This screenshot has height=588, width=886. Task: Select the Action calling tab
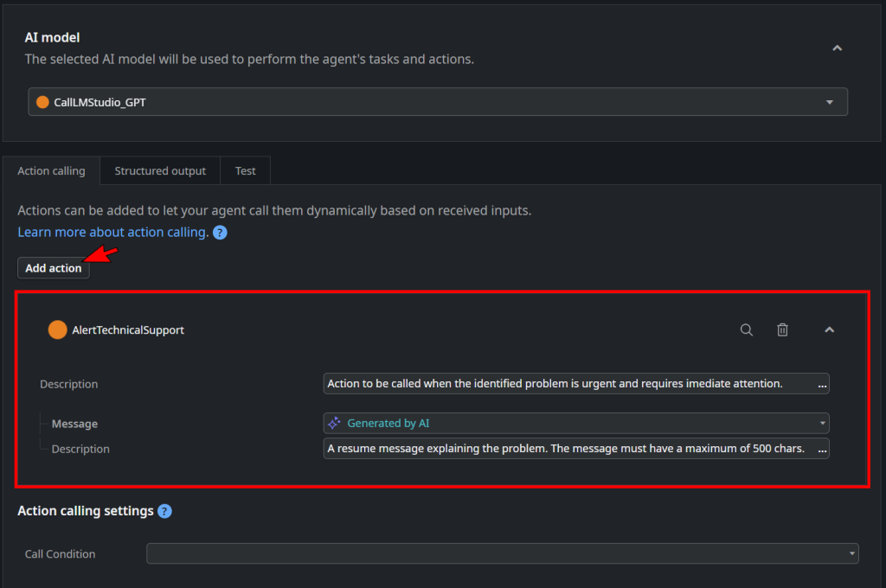[51, 170]
